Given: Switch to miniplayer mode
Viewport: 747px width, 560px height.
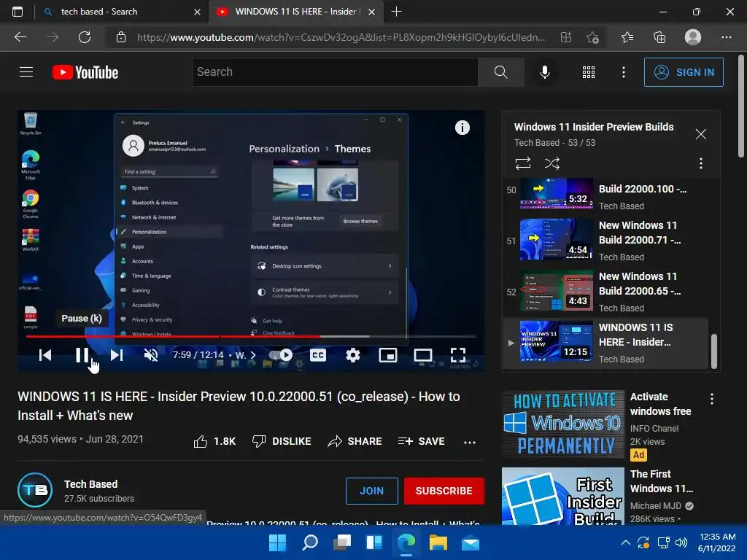Looking at the screenshot, I should coord(388,355).
